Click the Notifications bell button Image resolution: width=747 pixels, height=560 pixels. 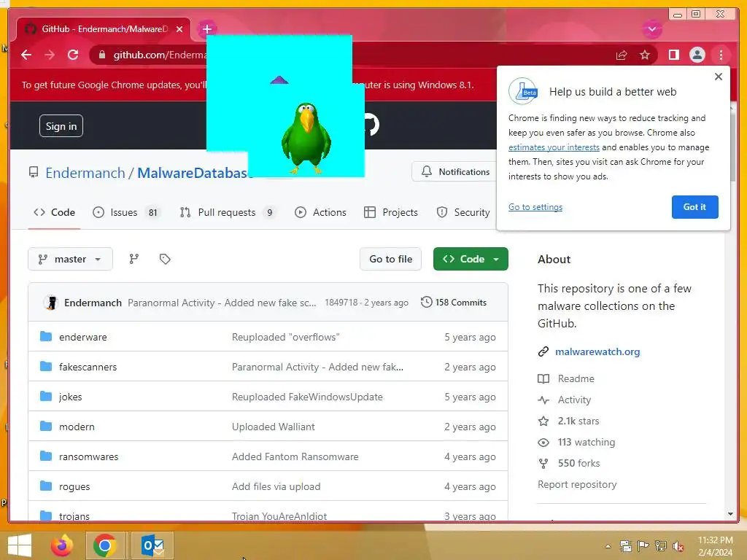pyautogui.click(x=455, y=172)
